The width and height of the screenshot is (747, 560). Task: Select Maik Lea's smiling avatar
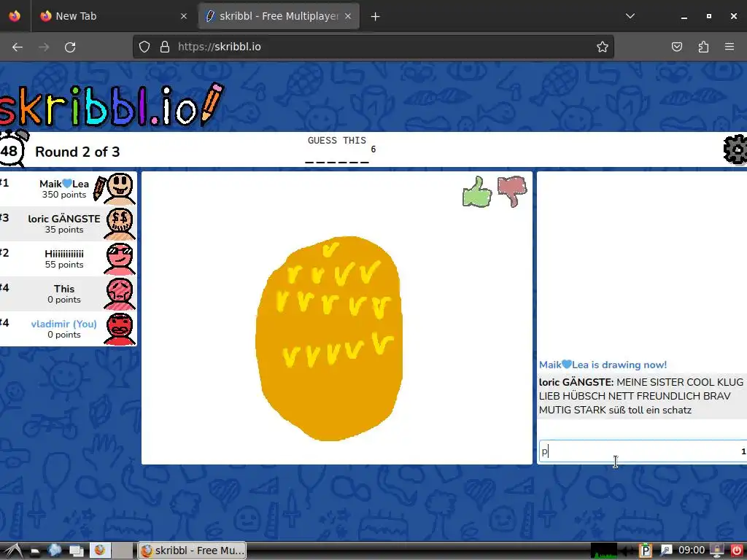coord(119,189)
